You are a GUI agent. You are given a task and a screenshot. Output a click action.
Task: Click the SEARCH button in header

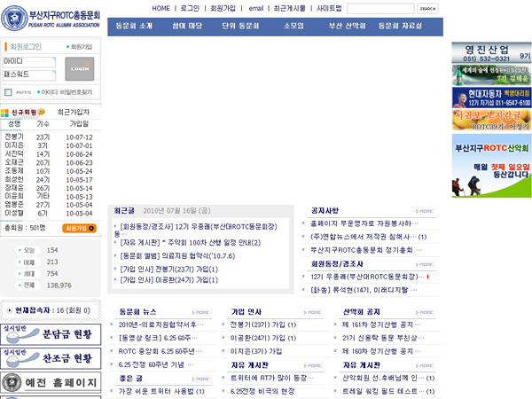click(x=427, y=8)
